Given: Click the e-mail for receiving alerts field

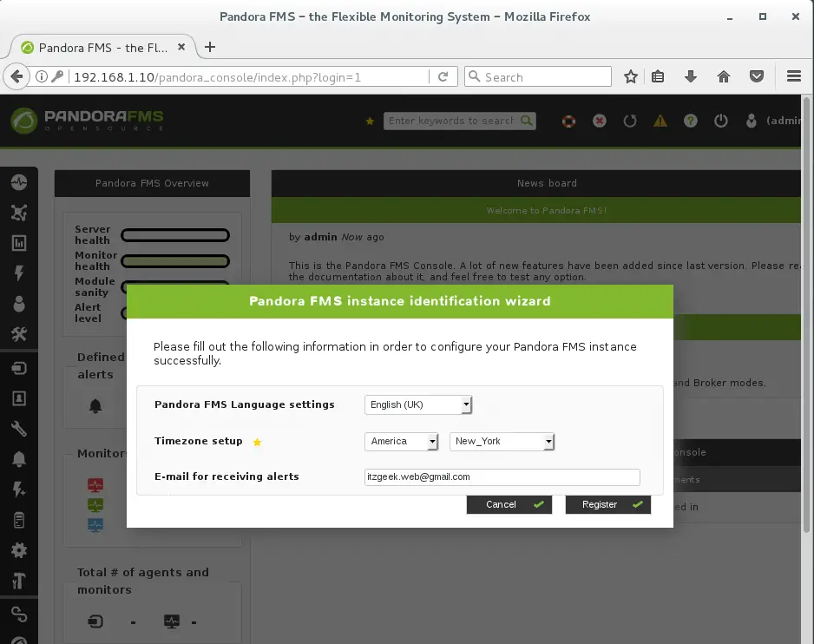Looking at the screenshot, I should point(502,476).
